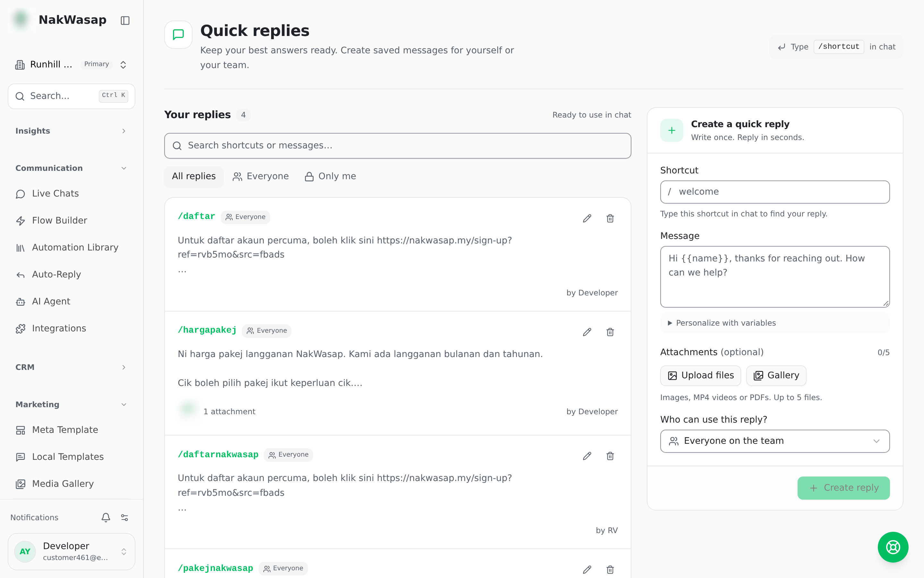Select the All replies tab
Screen dimensions: 924x578
(x=193, y=176)
